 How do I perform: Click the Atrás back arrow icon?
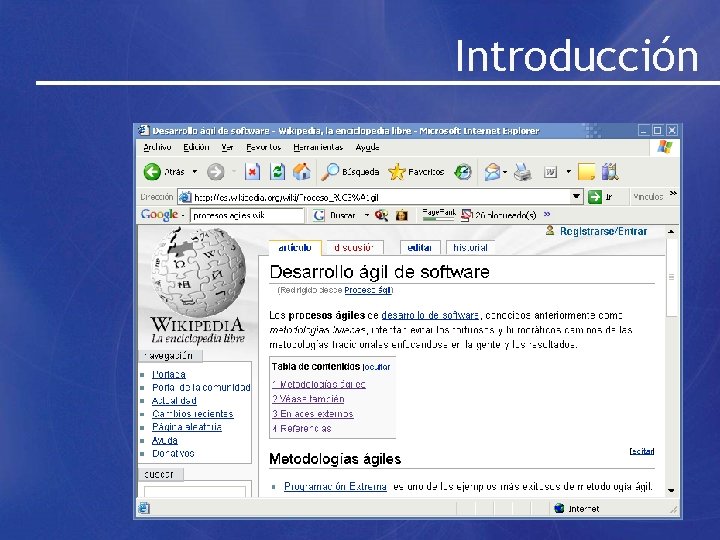pos(152,172)
